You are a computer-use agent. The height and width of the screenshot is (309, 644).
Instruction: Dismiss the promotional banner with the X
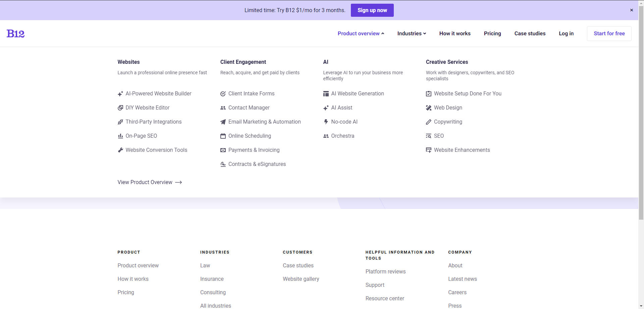point(632,10)
